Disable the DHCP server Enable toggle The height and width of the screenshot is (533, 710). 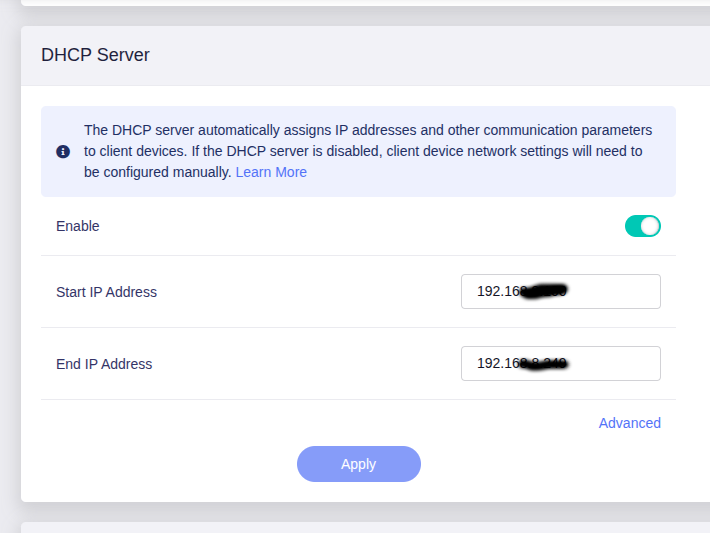642,226
